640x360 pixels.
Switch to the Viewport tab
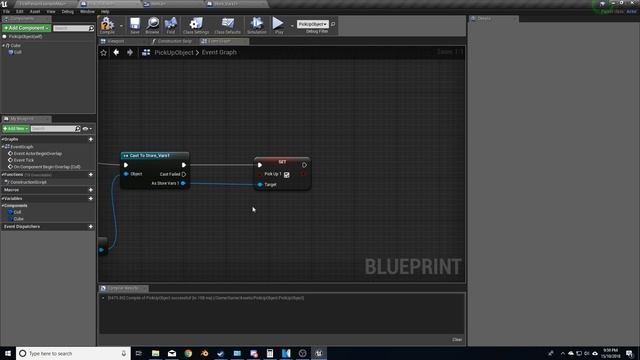pyautogui.click(x=122, y=41)
